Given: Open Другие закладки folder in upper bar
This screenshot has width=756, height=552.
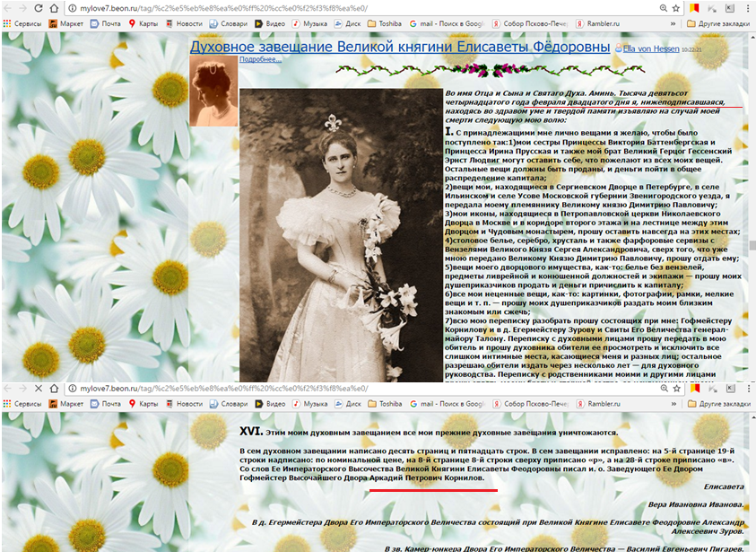Looking at the screenshot, I should (x=718, y=23).
